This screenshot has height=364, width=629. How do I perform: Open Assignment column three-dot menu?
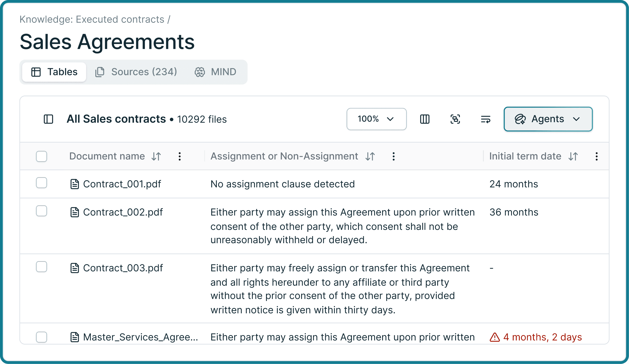tap(394, 156)
